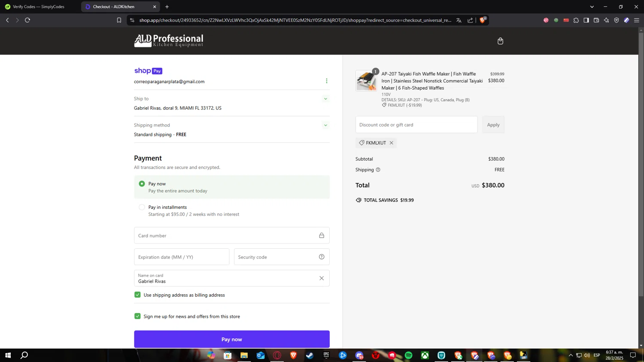The height and width of the screenshot is (362, 644).
Task: Select the Pay in installments option
Action: click(x=142, y=207)
